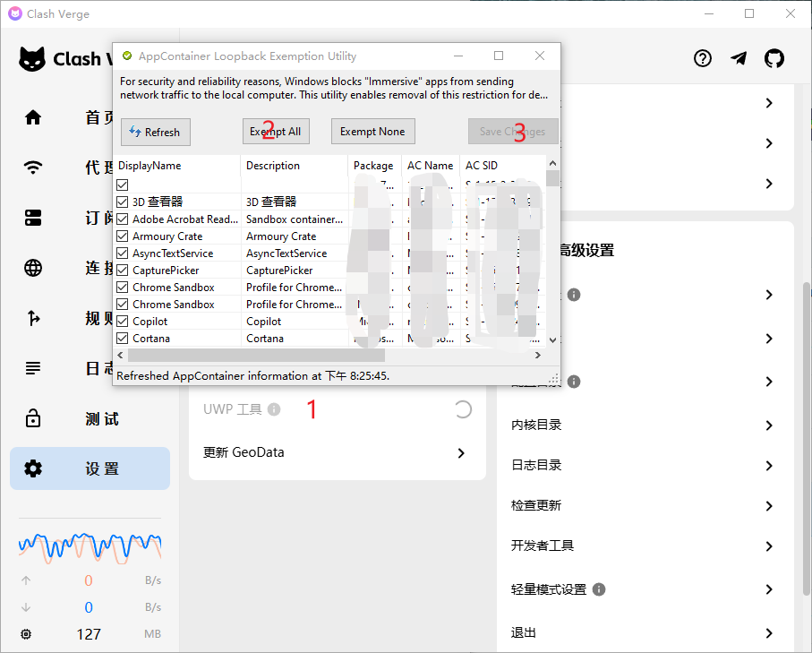Viewport: 812px width, 653px height.
Task: Uncheck the Cortana checkbox
Action: click(123, 339)
